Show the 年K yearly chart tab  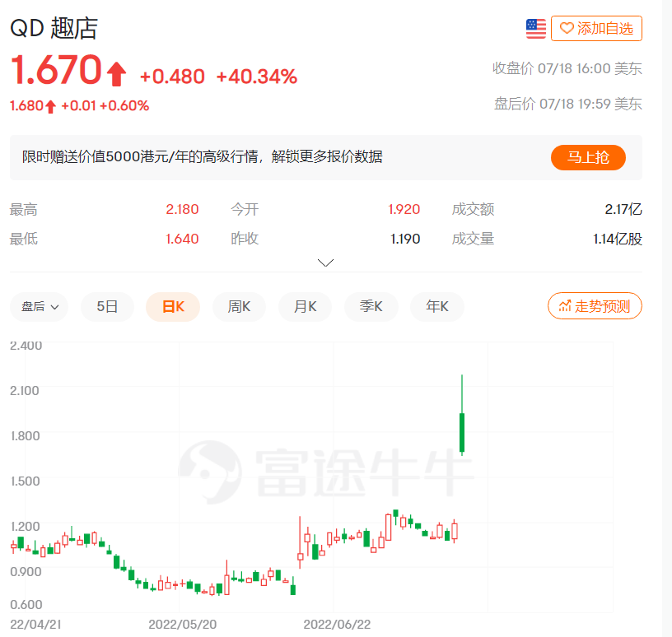pyautogui.click(x=437, y=307)
